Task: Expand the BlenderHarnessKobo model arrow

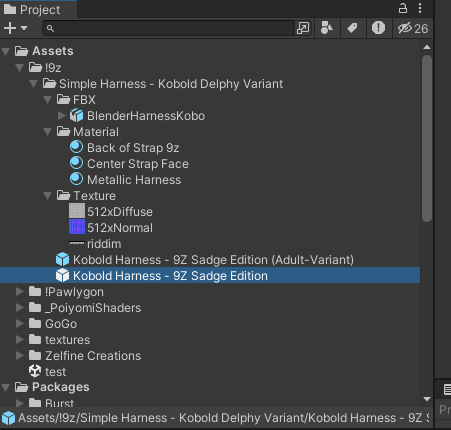Action: tap(62, 116)
